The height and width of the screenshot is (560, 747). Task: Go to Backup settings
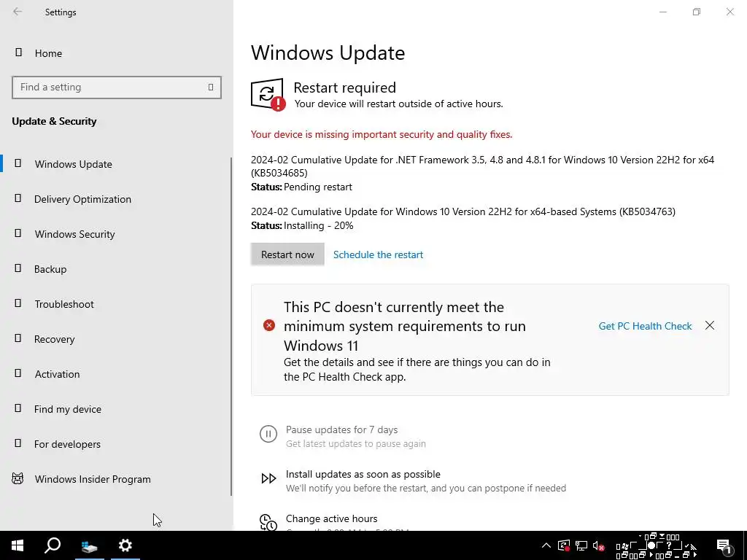[x=50, y=269]
